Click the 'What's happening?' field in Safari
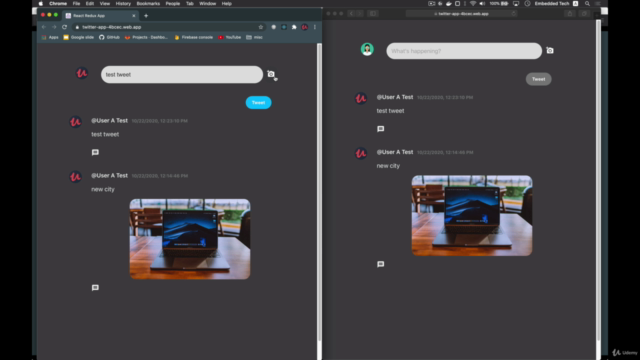640x360 pixels. (464, 51)
